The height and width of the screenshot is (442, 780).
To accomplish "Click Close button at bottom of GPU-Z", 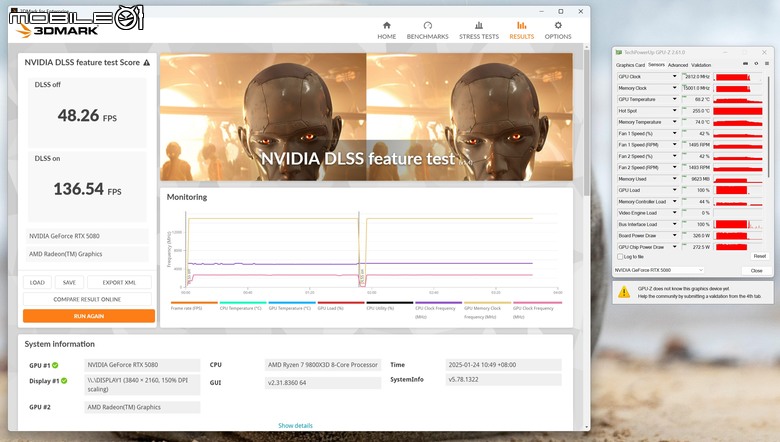I will (x=756, y=270).
